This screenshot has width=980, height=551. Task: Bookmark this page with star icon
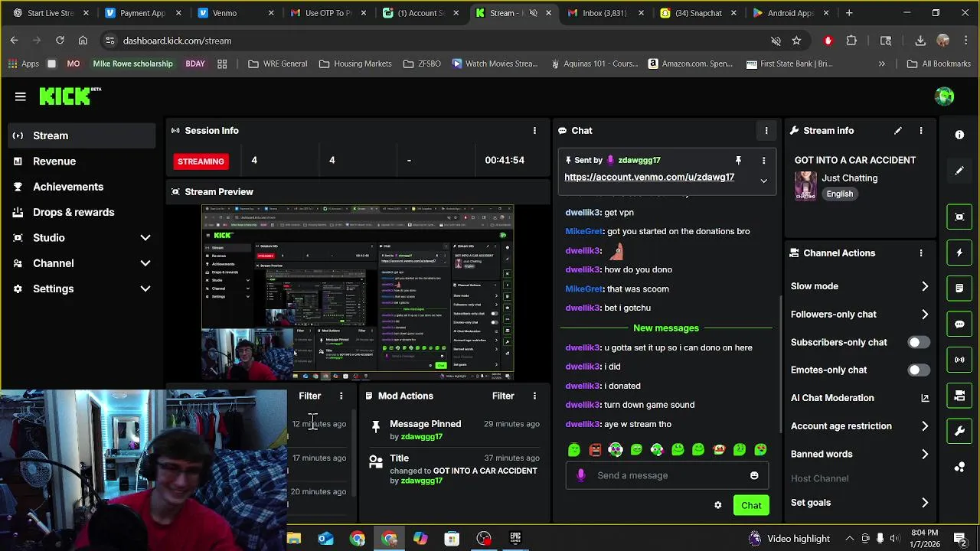796,41
